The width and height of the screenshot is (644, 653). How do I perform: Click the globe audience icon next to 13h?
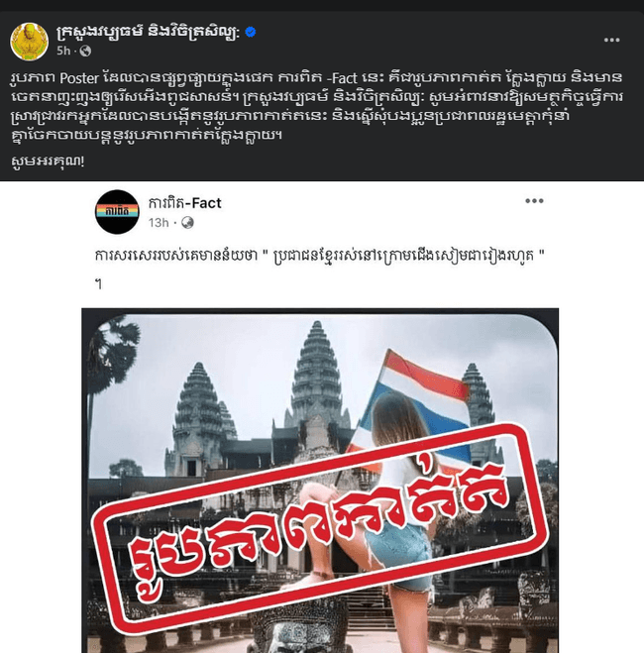coord(187,223)
